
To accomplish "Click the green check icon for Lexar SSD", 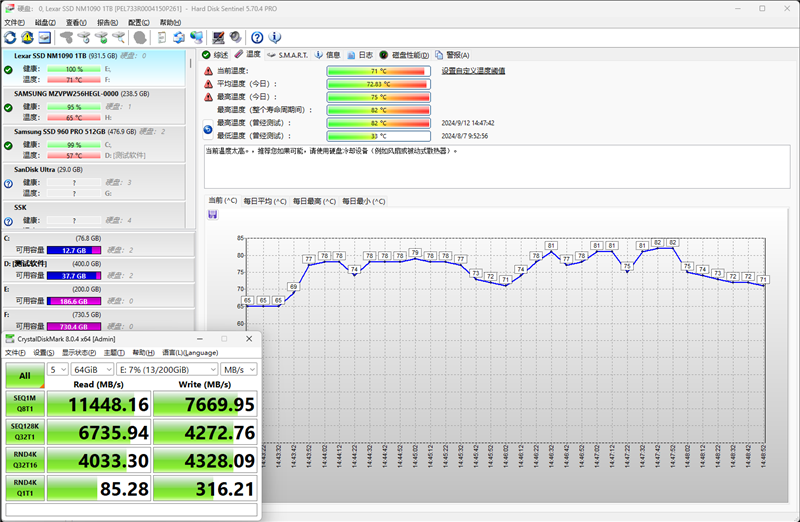I will coord(8,70).
